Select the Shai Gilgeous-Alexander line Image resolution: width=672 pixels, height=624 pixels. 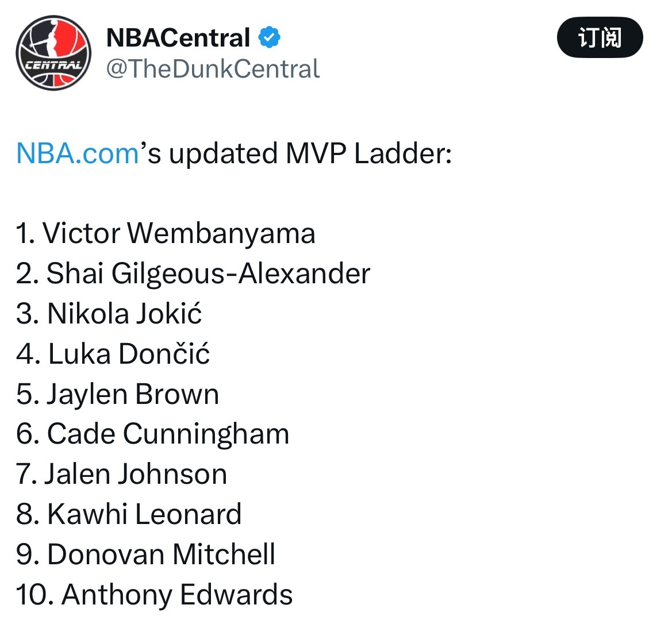coord(193,274)
